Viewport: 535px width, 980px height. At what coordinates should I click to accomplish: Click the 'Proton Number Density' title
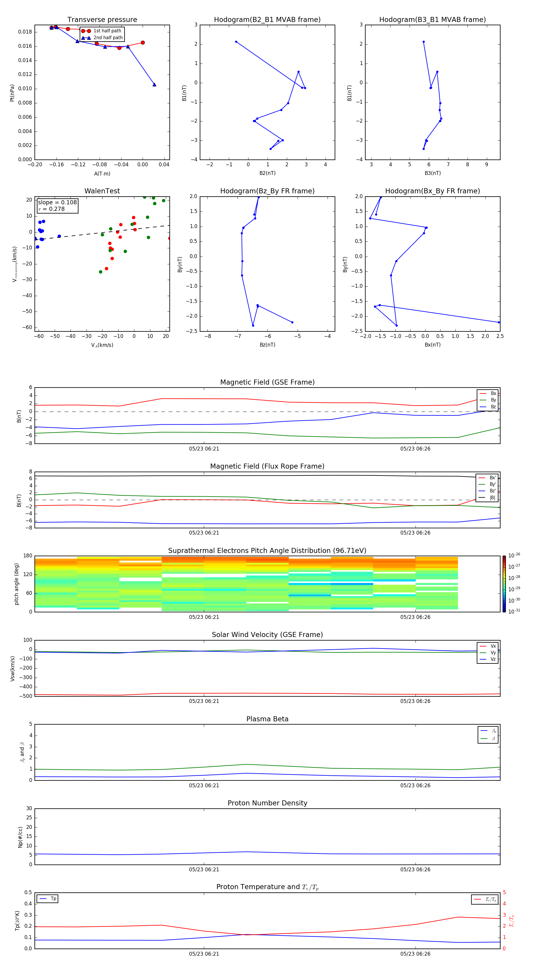[267, 803]
